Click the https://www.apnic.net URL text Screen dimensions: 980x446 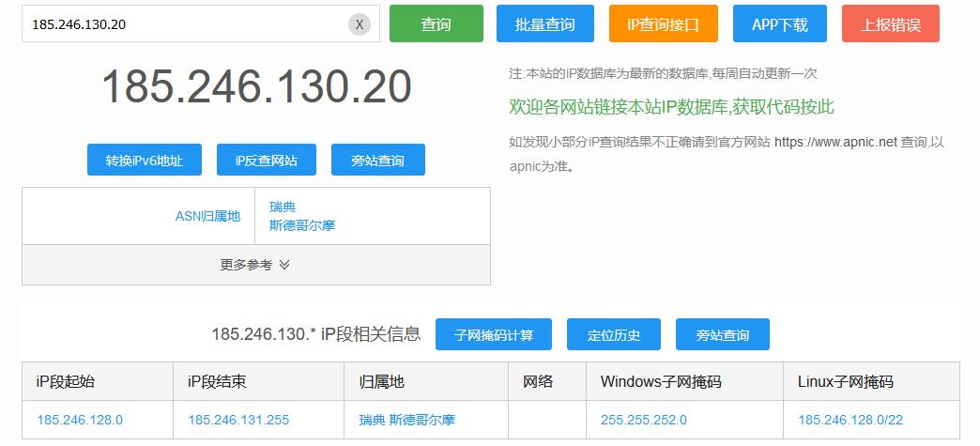pos(835,142)
